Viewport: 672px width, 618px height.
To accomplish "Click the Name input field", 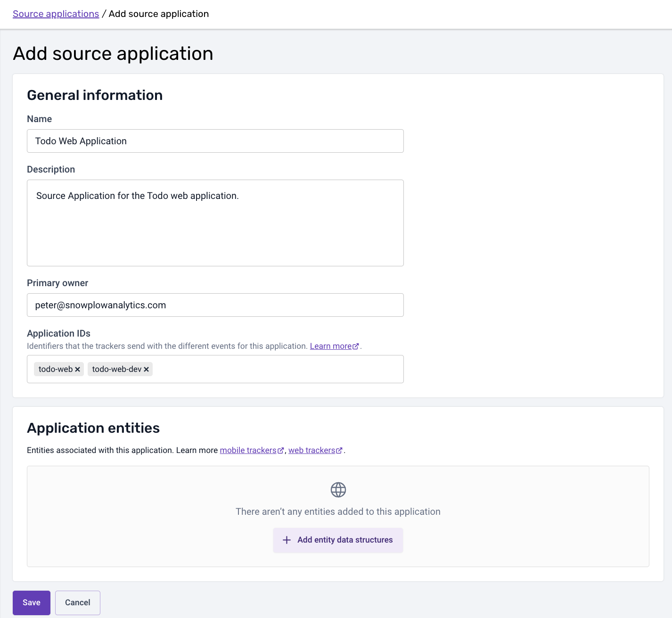I will (215, 141).
